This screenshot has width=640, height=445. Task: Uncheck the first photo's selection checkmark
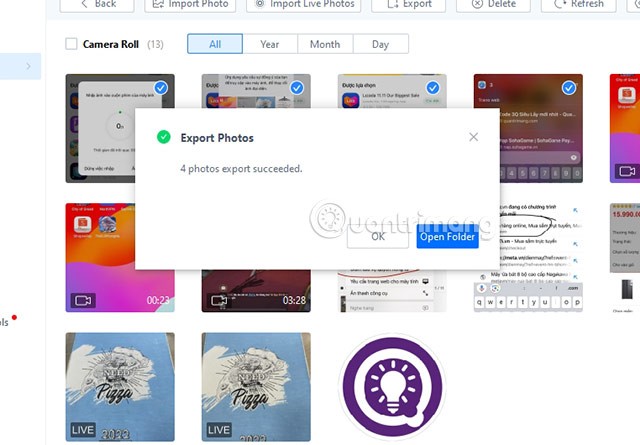(x=161, y=88)
